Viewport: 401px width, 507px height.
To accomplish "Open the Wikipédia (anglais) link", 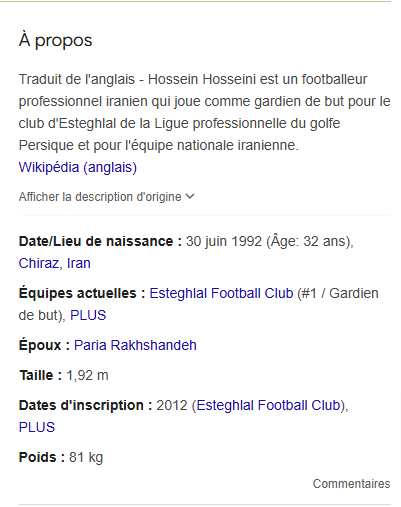I will click(x=78, y=167).
